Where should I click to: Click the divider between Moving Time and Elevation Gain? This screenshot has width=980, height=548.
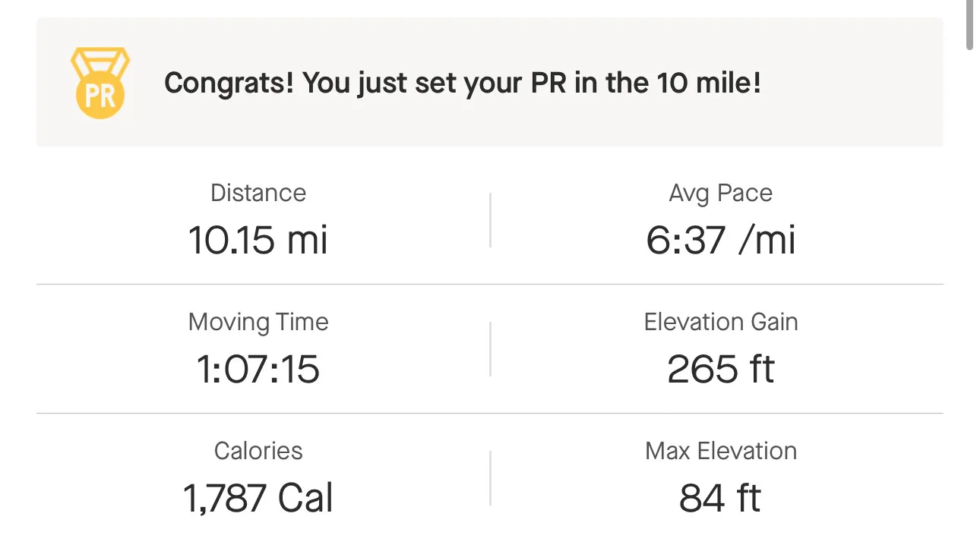(x=490, y=349)
